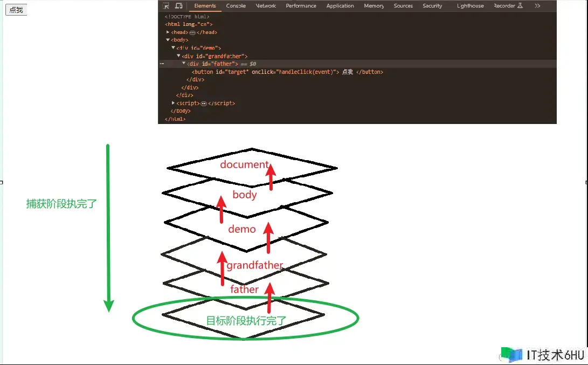The height and width of the screenshot is (365, 588).
Task: Collapse the div id grandfather node
Action: [x=178, y=56]
